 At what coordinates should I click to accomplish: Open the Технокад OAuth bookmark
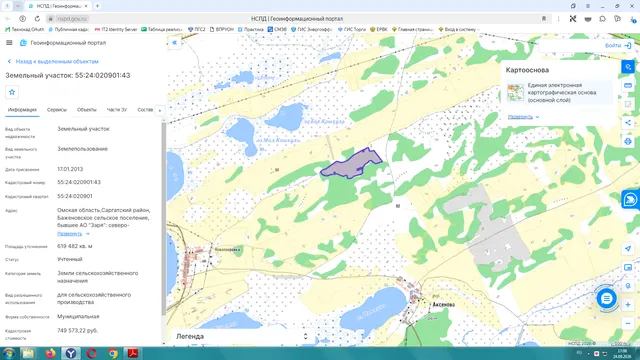24,29
